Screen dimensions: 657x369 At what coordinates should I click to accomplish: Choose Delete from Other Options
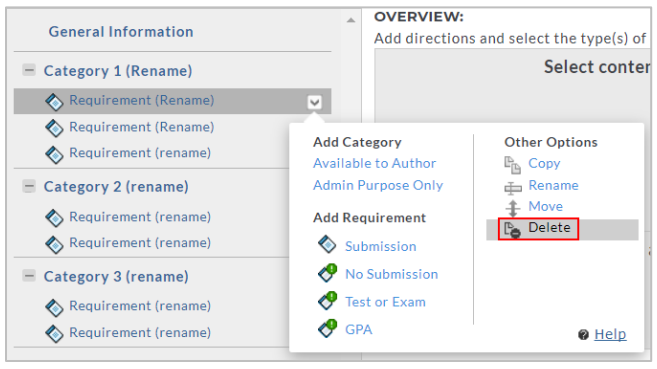[x=549, y=227]
